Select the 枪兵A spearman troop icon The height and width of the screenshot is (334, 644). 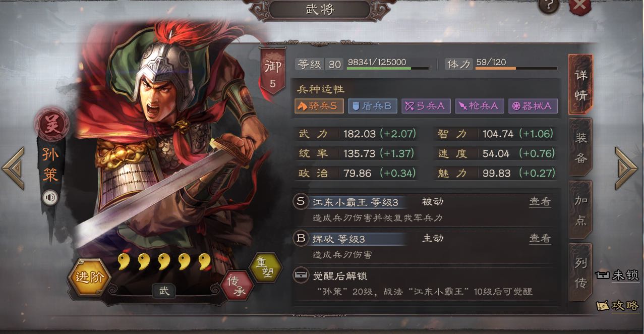click(x=479, y=106)
